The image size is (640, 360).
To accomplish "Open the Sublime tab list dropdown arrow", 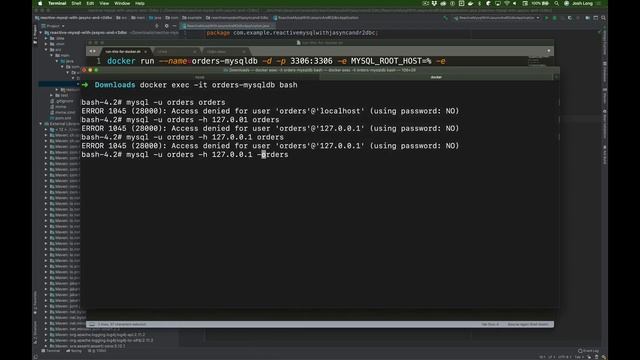I will (549, 51).
